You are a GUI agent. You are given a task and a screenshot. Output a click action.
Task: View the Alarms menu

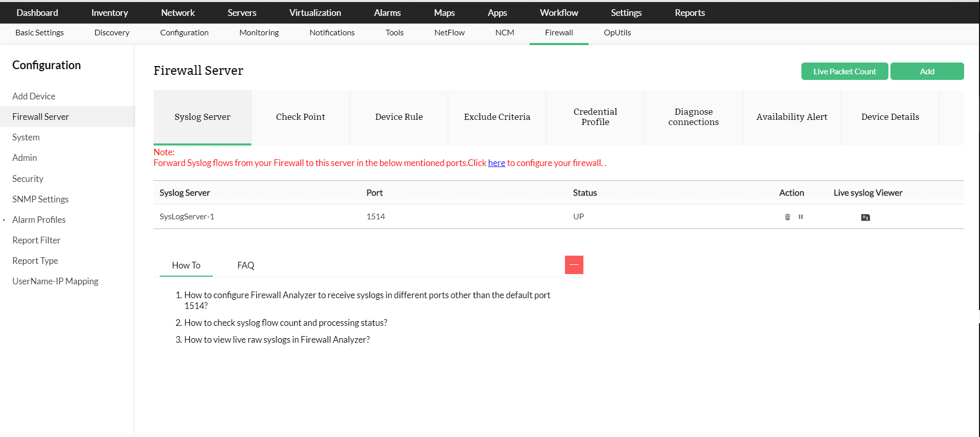pyautogui.click(x=387, y=13)
